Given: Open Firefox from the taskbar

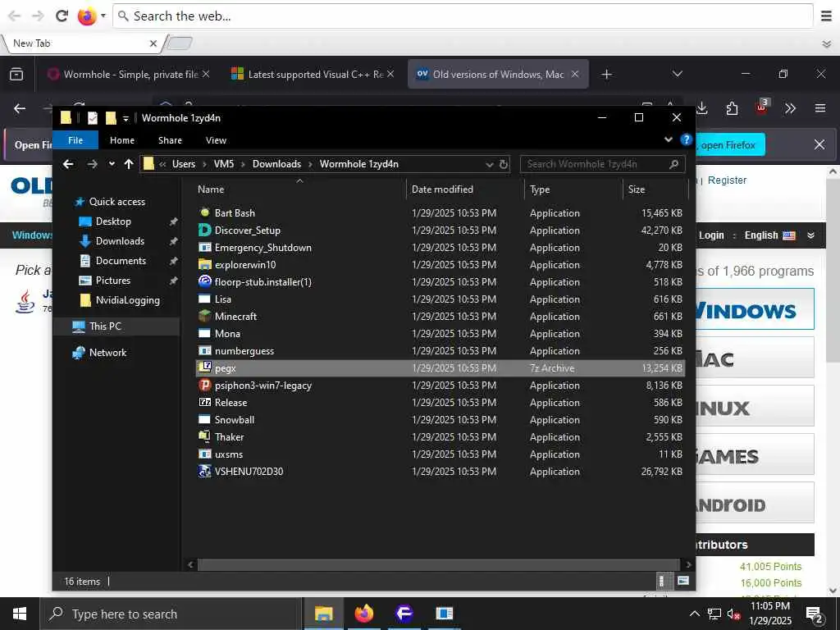Looking at the screenshot, I should click(x=363, y=614).
